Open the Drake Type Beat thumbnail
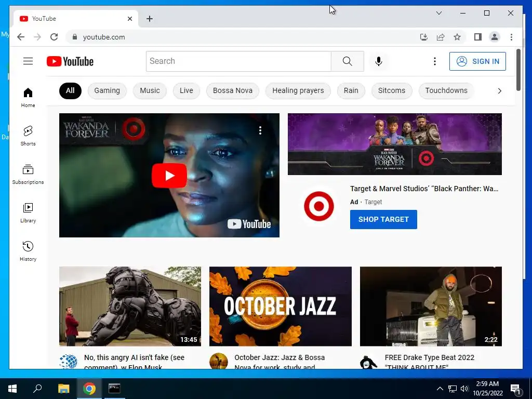532x399 pixels. pyautogui.click(x=431, y=307)
